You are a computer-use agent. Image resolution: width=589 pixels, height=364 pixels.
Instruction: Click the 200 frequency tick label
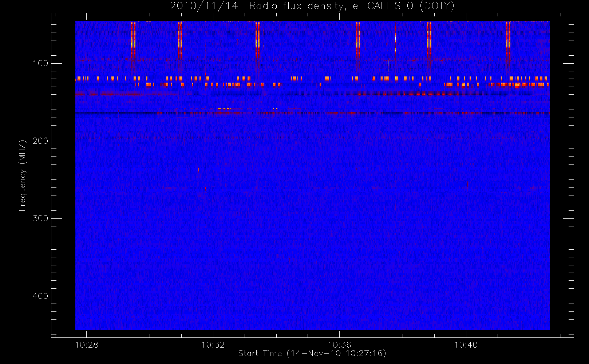coord(40,141)
